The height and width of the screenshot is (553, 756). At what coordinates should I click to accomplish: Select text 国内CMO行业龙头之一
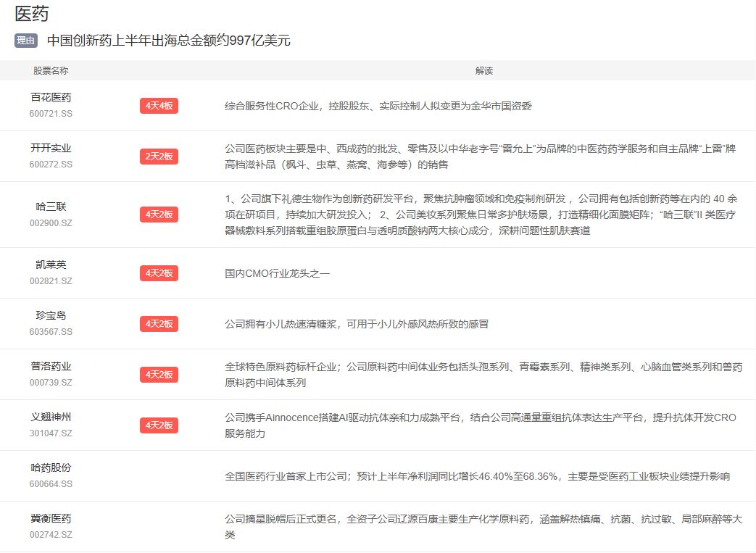[277, 274]
